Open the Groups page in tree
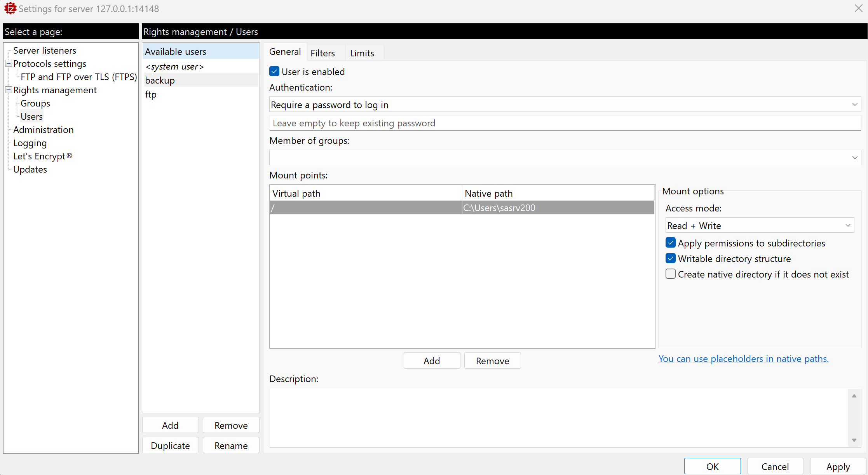The width and height of the screenshot is (868, 475). [x=35, y=103]
